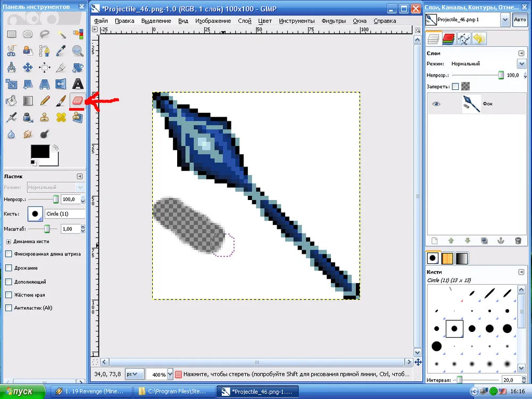The image size is (532, 399).
Task: Click the foreground black color swatch
Action: tap(40, 151)
